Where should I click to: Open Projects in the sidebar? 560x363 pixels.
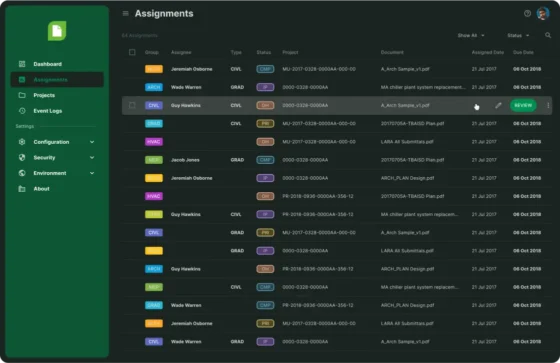click(44, 95)
